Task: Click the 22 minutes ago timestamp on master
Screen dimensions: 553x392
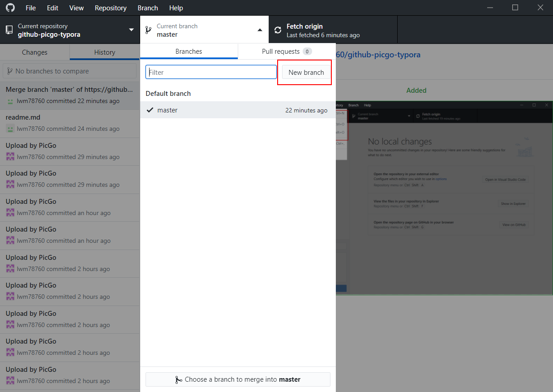Action: (306, 110)
